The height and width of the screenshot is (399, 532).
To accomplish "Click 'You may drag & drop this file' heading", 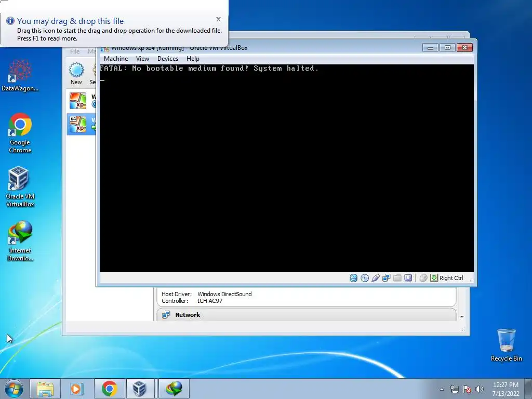I will click(70, 21).
